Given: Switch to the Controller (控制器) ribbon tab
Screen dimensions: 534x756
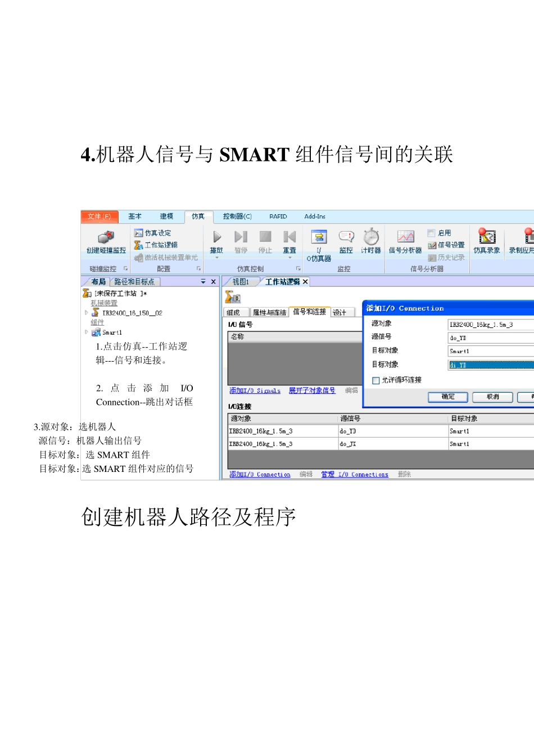Looking at the screenshot, I should 237,217.
